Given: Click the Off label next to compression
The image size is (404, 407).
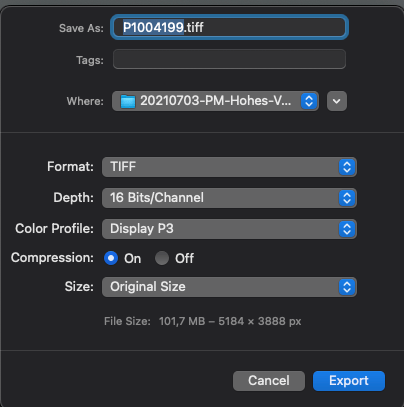Looking at the screenshot, I should click(184, 259).
